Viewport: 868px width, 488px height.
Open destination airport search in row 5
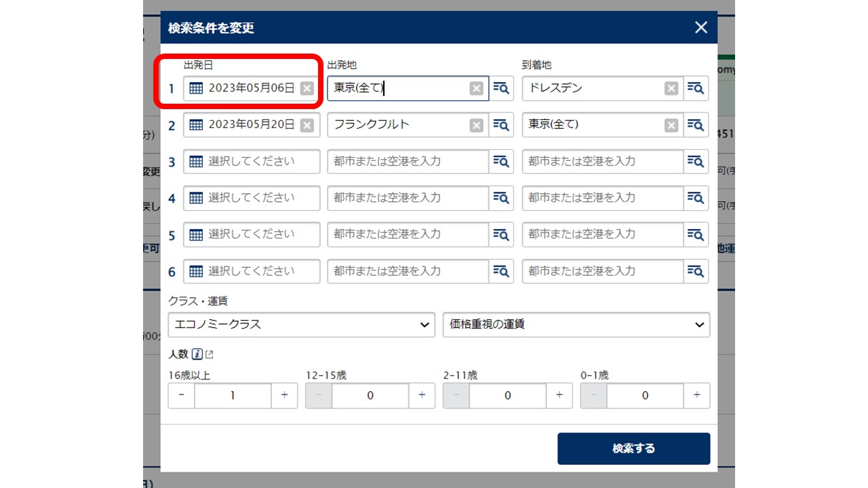tap(696, 235)
